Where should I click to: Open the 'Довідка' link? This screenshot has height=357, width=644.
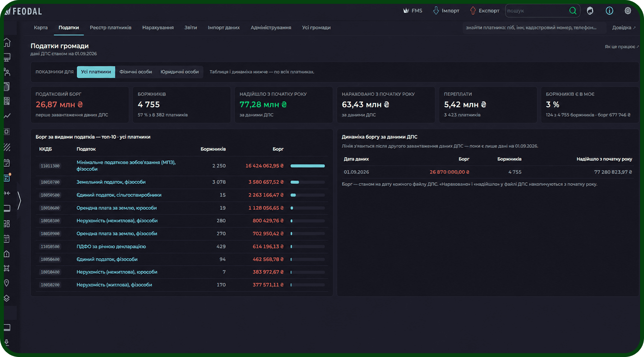pyautogui.click(x=624, y=28)
